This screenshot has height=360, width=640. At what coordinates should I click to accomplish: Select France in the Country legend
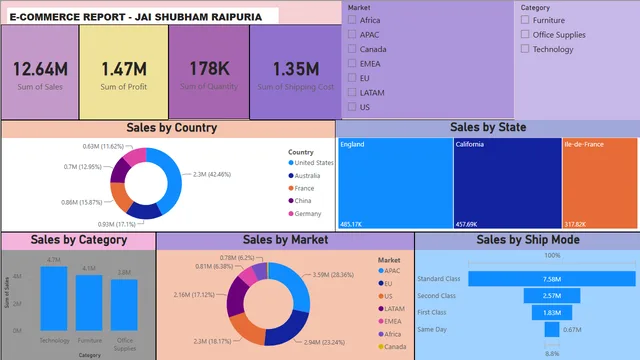point(301,188)
